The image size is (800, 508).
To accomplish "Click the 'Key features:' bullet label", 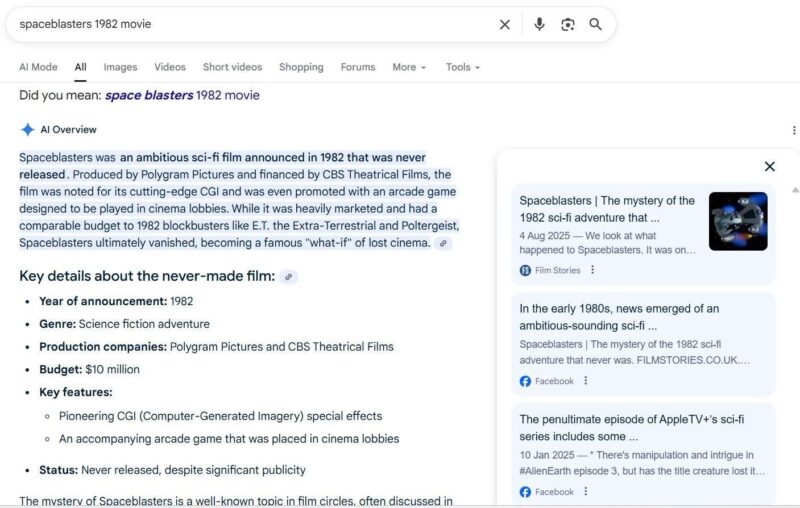I will (x=76, y=392).
